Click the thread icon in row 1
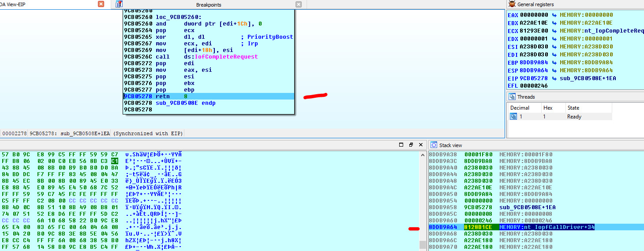This screenshot has width=644, height=251. [x=513, y=117]
